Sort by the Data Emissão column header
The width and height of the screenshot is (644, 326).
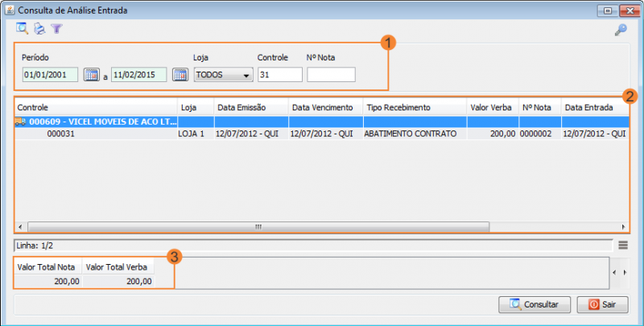tap(251, 107)
